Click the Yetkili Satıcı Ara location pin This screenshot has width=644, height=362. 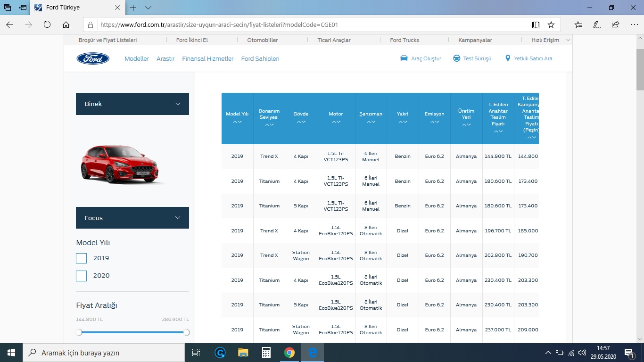coord(508,58)
